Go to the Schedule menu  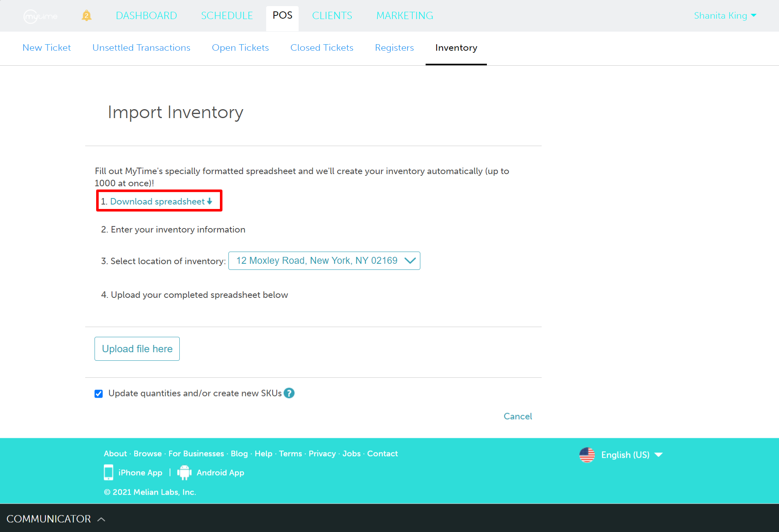(227, 16)
